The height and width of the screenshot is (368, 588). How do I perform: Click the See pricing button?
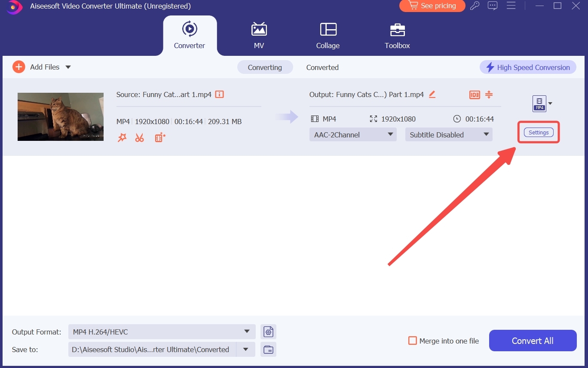pos(432,6)
